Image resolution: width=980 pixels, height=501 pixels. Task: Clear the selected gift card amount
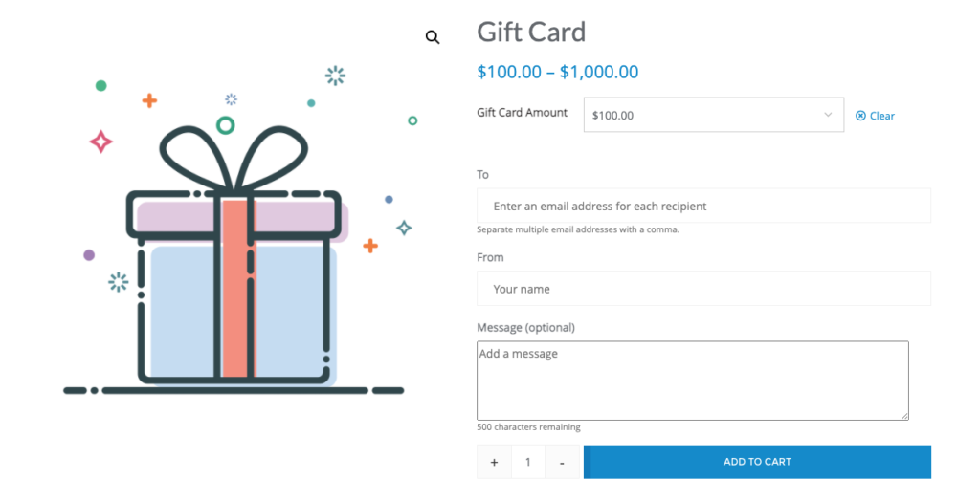pyautogui.click(x=875, y=116)
